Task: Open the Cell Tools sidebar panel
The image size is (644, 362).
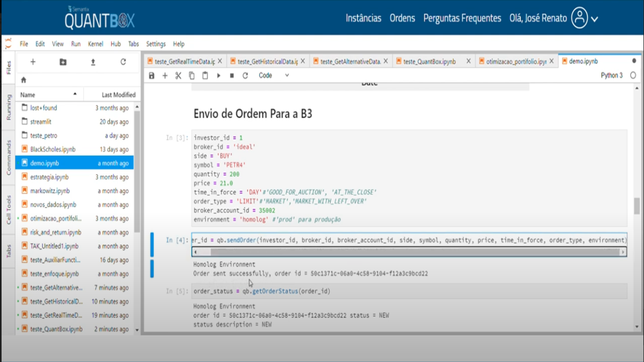Action: [x=9, y=210]
